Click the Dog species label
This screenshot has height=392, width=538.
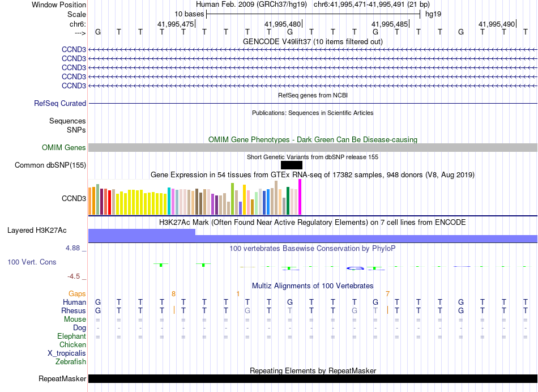click(x=79, y=328)
